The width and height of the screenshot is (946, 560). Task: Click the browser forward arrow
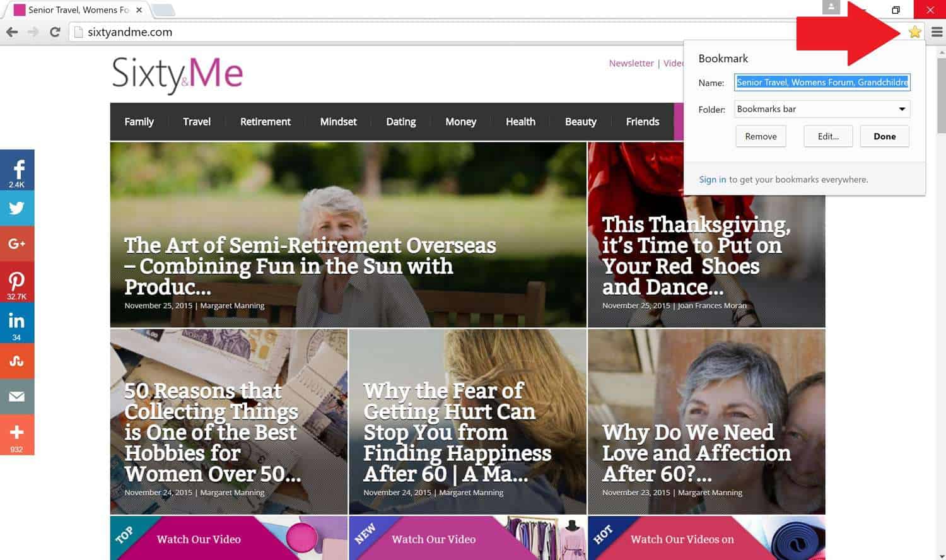click(x=33, y=32)
